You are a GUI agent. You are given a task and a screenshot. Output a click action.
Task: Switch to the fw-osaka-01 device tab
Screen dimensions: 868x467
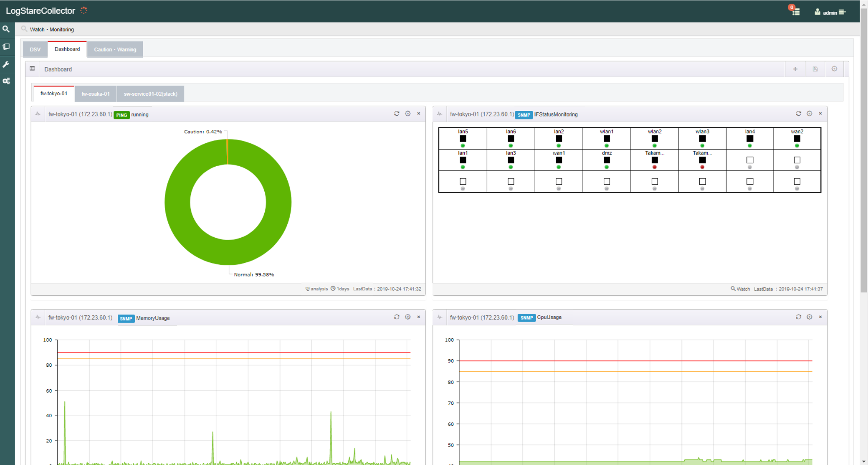coord(96,94)
